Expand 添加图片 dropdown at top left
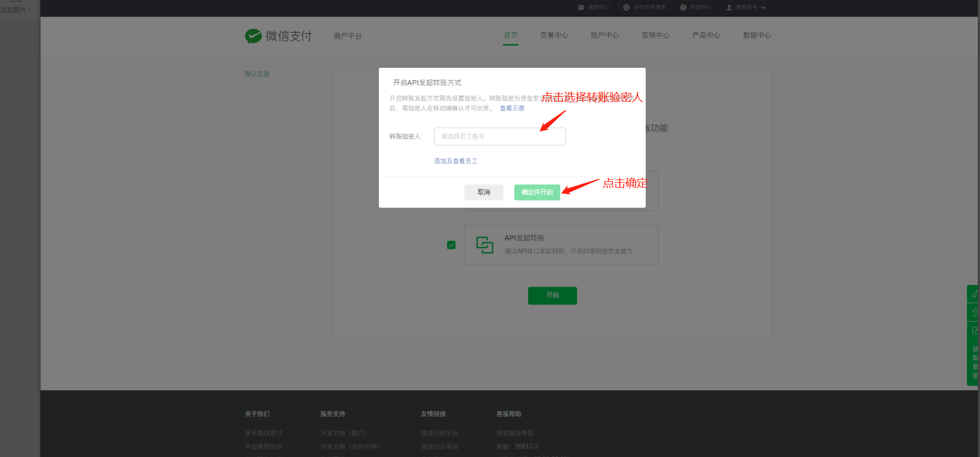 tap(16, 10)
